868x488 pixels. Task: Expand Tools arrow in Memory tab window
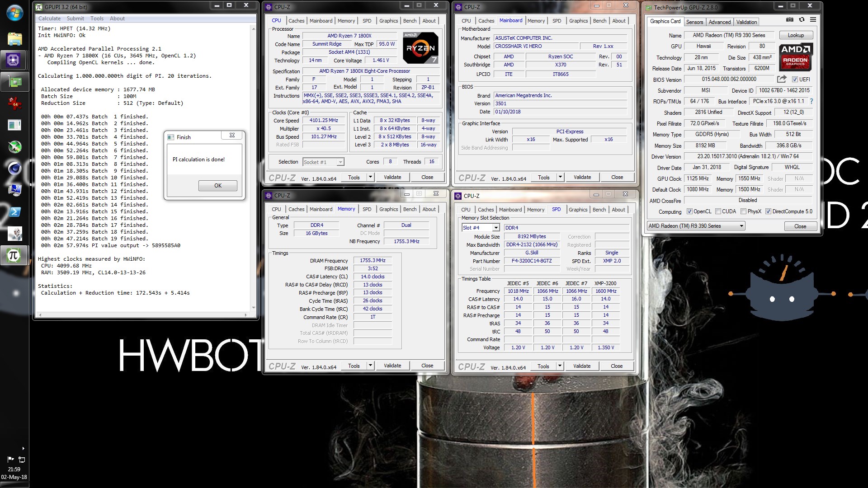click(x=371, y=366)
